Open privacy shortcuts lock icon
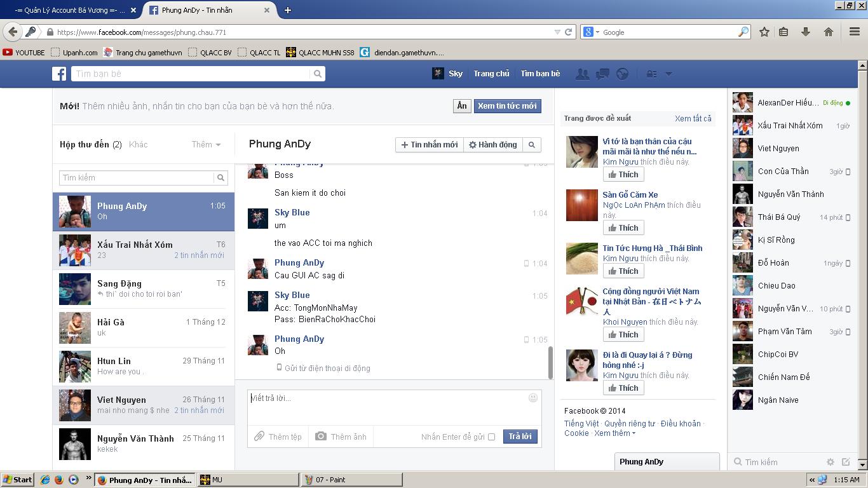 click(x=652, y=74)
